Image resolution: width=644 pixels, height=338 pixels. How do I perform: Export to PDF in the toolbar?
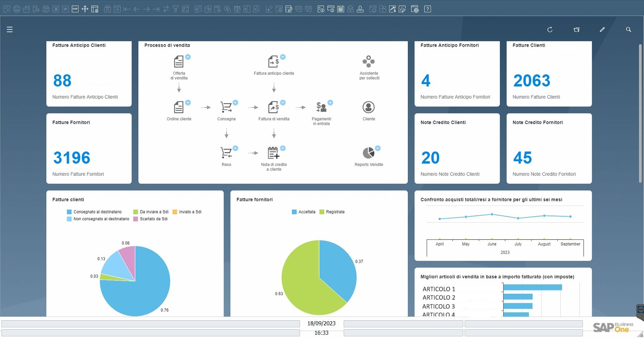75,9
